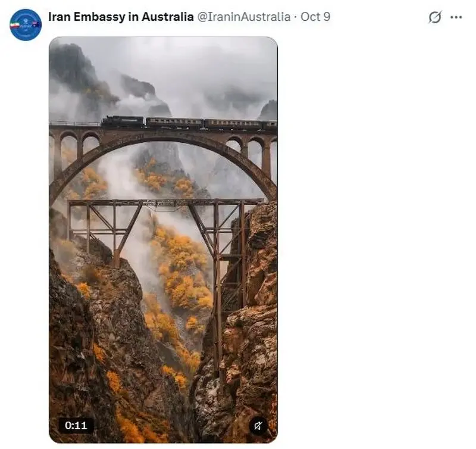Click the foggy mountain peak in the video
The width and height of the screenshot is (476, 449).
tap(71, 66)
